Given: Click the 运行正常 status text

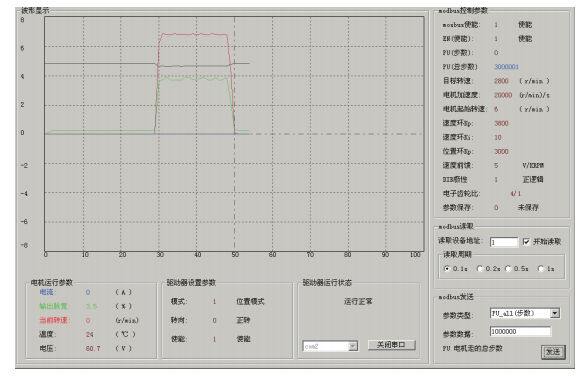Looking at the screenshot, I should click(358, 301).
